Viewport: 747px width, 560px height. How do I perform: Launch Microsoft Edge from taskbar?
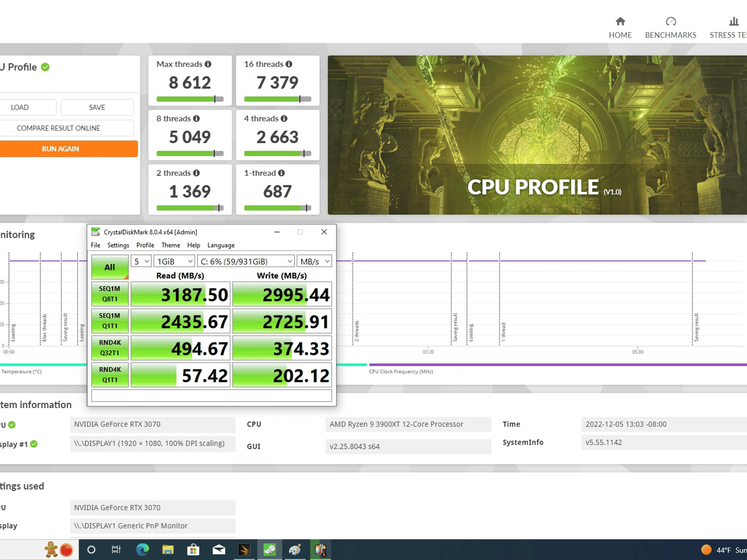(143, 550)
